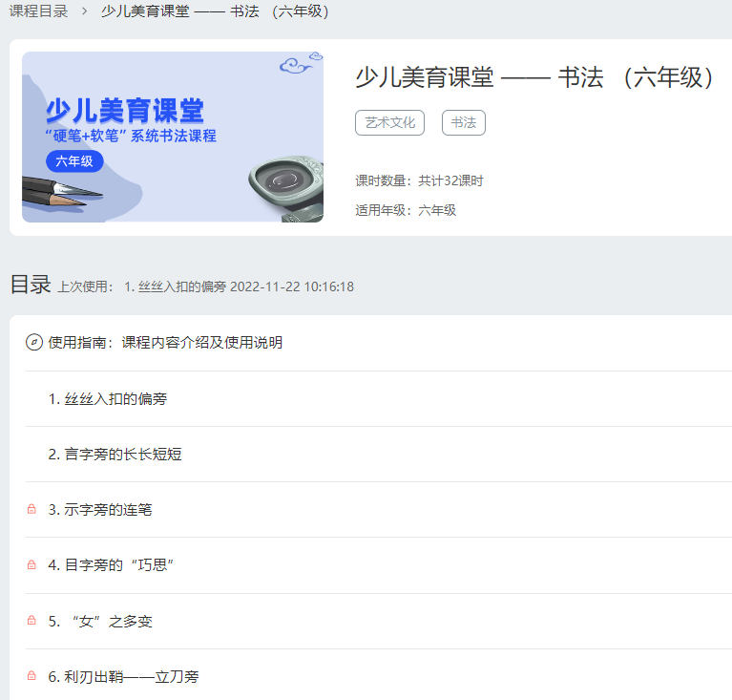Open 使用指南：课程内容介绍及使用说明
The height and width of the screenshot is (700, 732).
[165, 343]
